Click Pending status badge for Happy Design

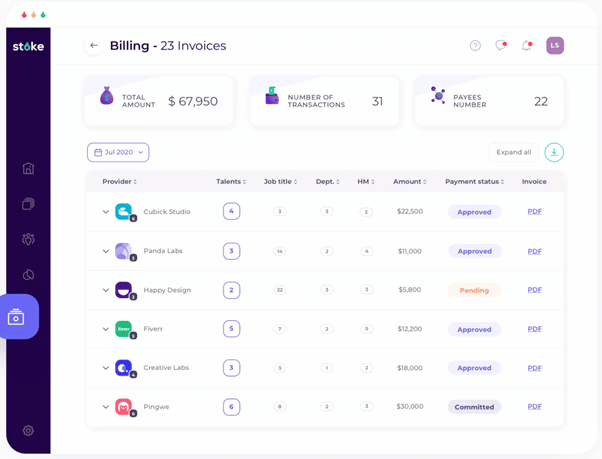(474, 290)
